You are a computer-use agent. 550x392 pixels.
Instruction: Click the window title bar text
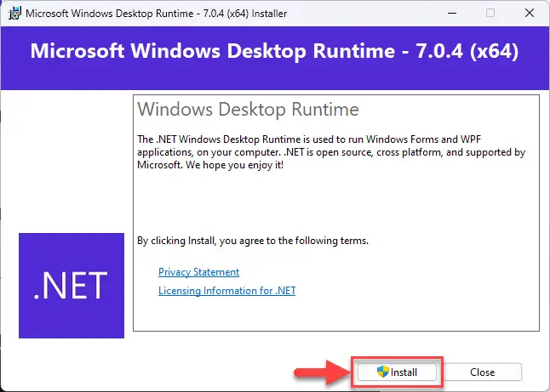click(157, 14)
